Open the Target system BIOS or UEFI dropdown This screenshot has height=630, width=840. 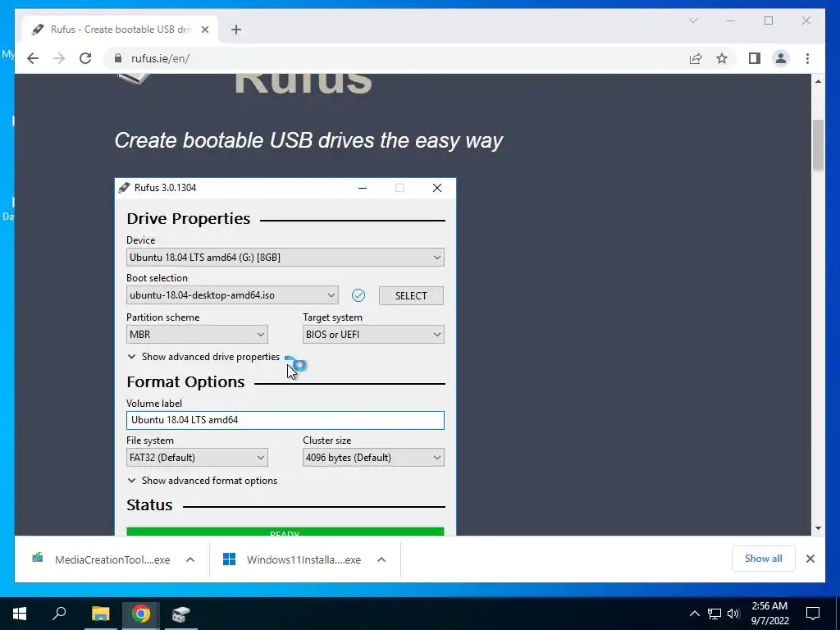[x=373, y=335]
